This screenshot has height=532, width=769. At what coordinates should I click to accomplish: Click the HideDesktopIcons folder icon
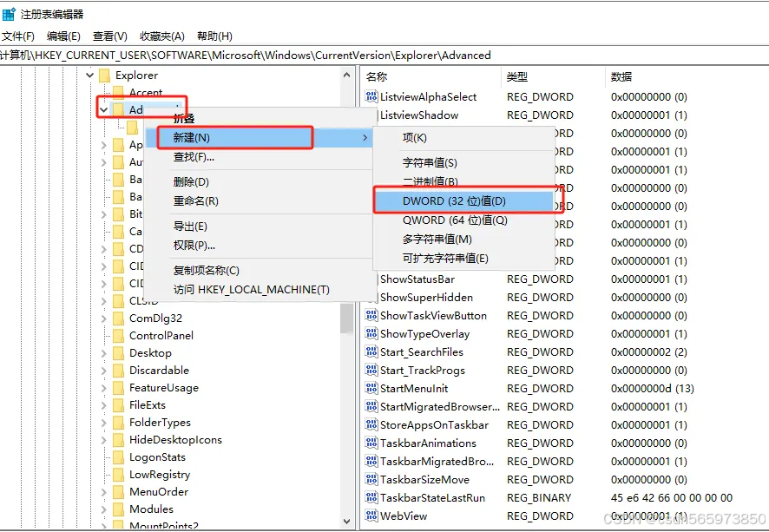coord(118,440)
